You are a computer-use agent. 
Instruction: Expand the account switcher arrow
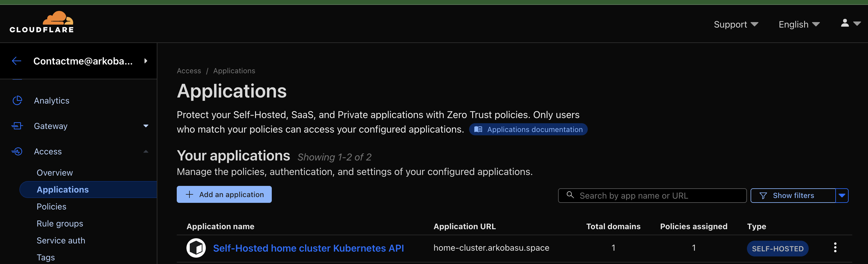[146, 61]
